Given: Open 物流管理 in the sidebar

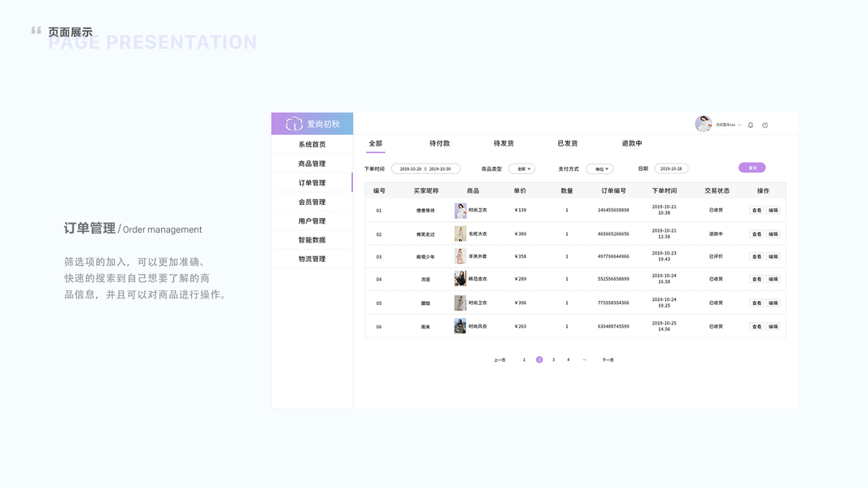Looking at the screenshot, I should click(312, 259).
